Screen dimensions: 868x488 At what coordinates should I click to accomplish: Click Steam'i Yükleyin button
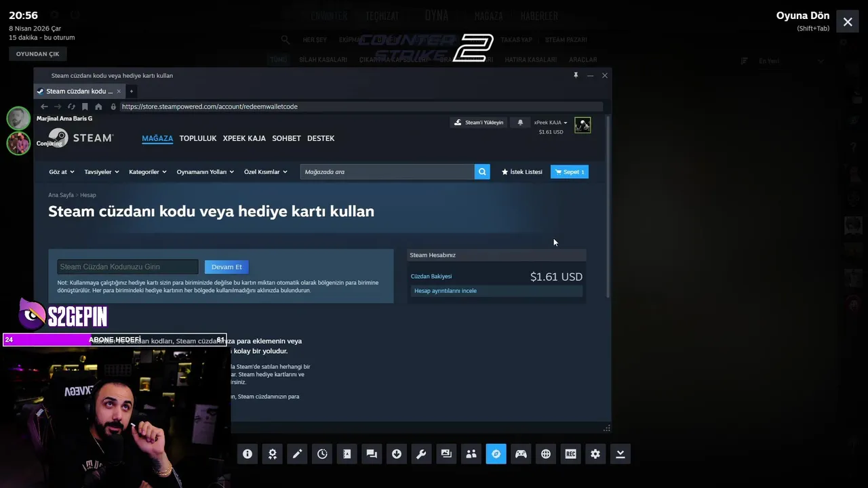[479, 123]
